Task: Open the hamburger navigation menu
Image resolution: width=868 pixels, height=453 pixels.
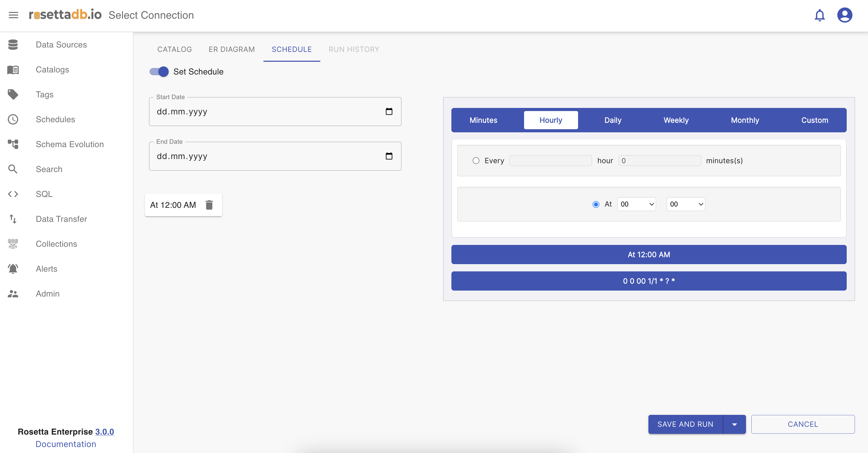Action: 13,15
